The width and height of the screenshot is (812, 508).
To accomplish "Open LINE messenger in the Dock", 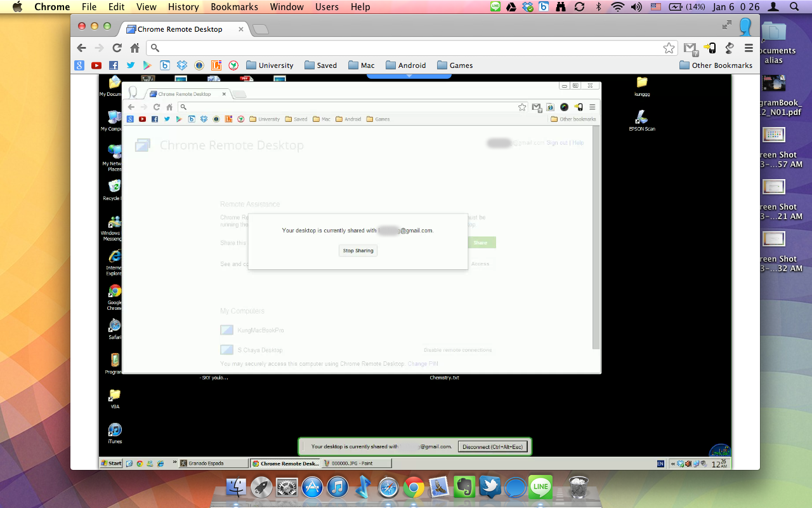I will pos(540,487).
